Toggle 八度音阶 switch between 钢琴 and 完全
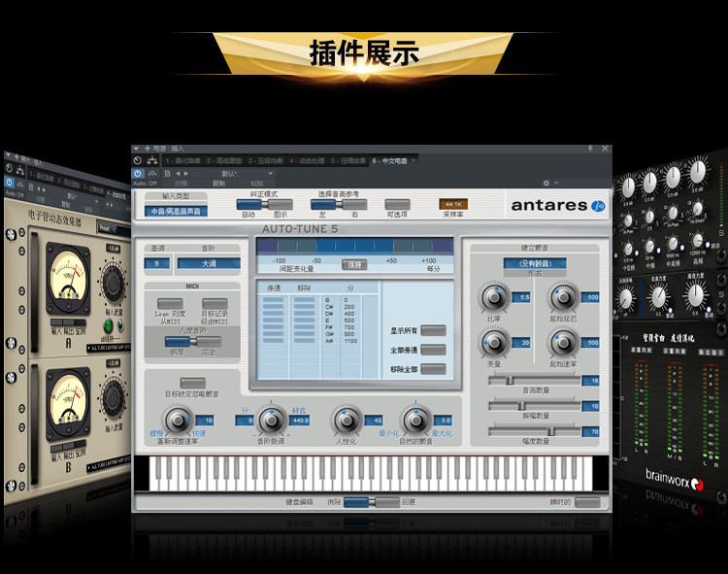Image resolution: width=728 pixels, height=574 pixels. (x=193, y=342)
